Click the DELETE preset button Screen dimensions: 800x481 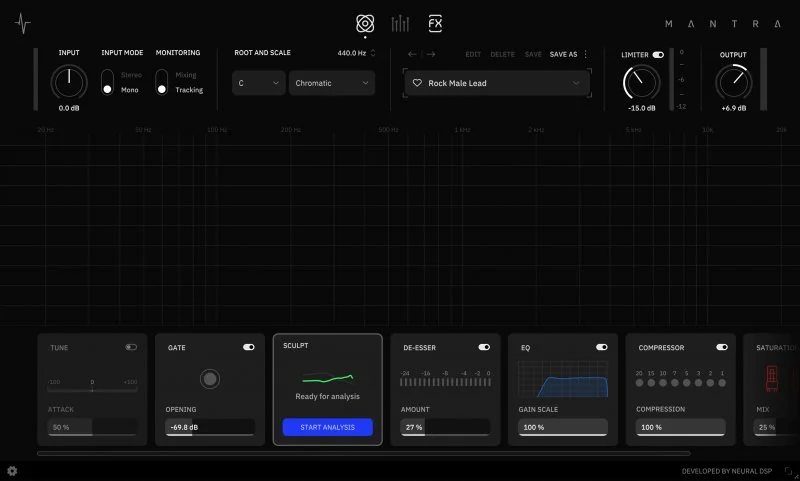[503, 54]
